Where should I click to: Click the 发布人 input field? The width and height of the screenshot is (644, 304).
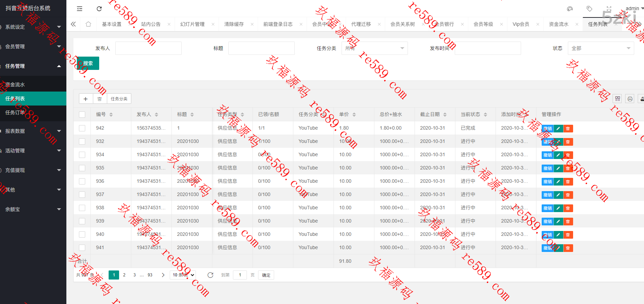[x=148, y=48]
